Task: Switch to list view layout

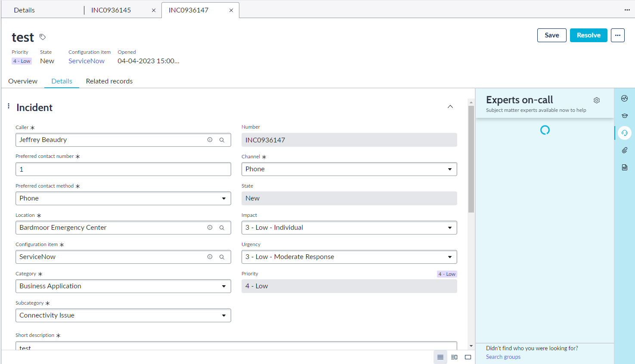Action: (x=440, y=357)
